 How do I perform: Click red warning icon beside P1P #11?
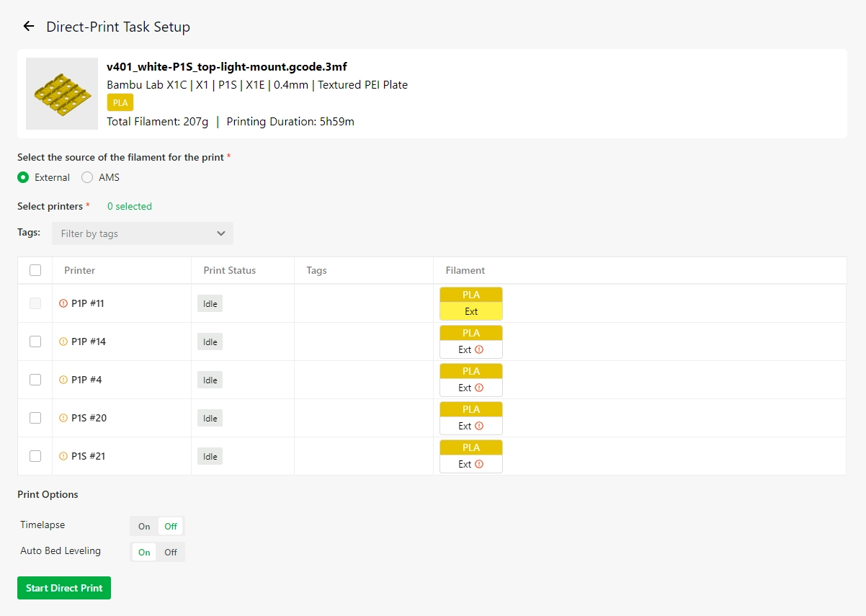(x=63, y=303)
